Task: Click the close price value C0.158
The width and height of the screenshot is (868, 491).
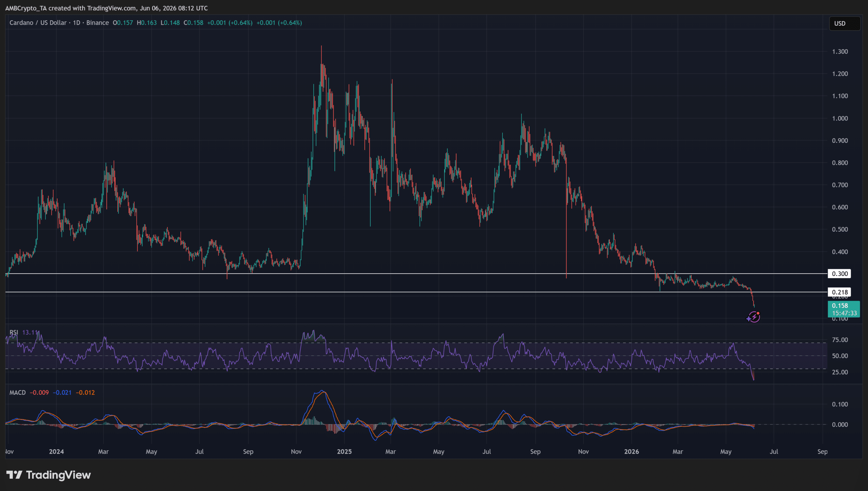Action: point(193,23)
